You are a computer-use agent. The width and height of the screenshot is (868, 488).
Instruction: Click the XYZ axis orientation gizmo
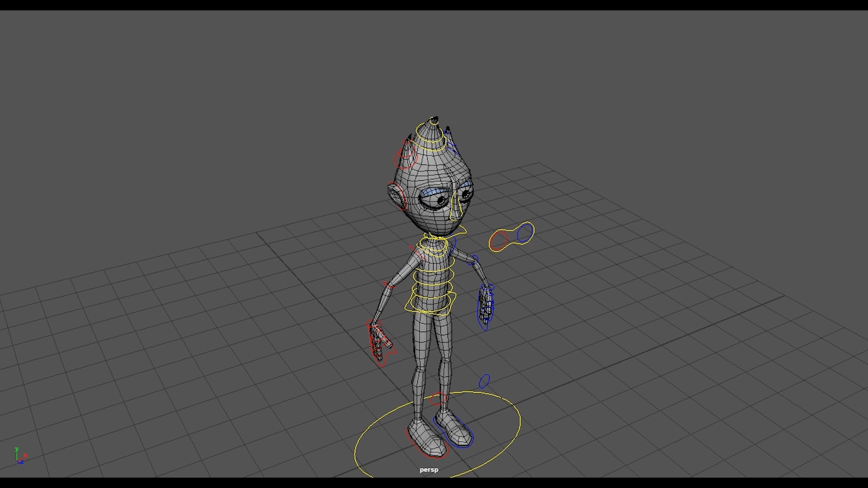click(20, 455)
